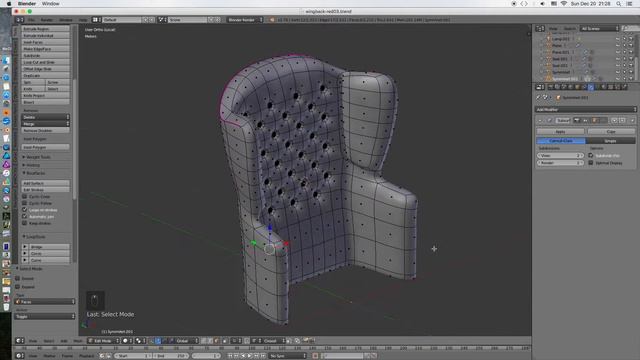640x360 pixels.
Task: Click the Inset Faces button
Action: [x=45, y=42]
